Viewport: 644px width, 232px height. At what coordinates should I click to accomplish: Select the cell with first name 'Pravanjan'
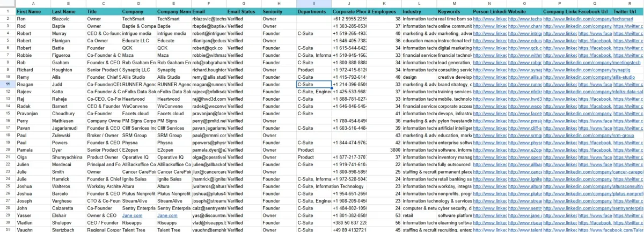[33, 114]
